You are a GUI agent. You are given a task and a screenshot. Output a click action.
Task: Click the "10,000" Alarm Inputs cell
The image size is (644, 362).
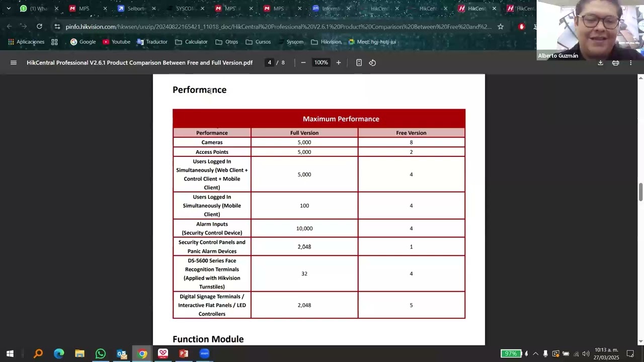pyautogui.click(x=304, y=228)
